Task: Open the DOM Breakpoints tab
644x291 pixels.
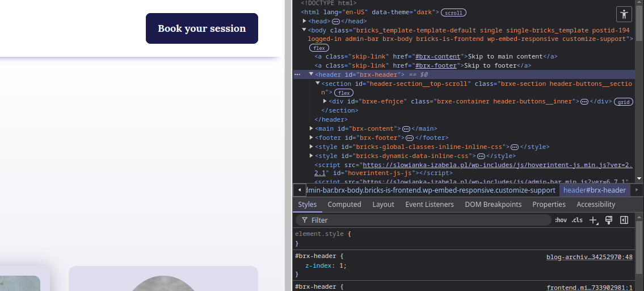Action: coord(493,205)
